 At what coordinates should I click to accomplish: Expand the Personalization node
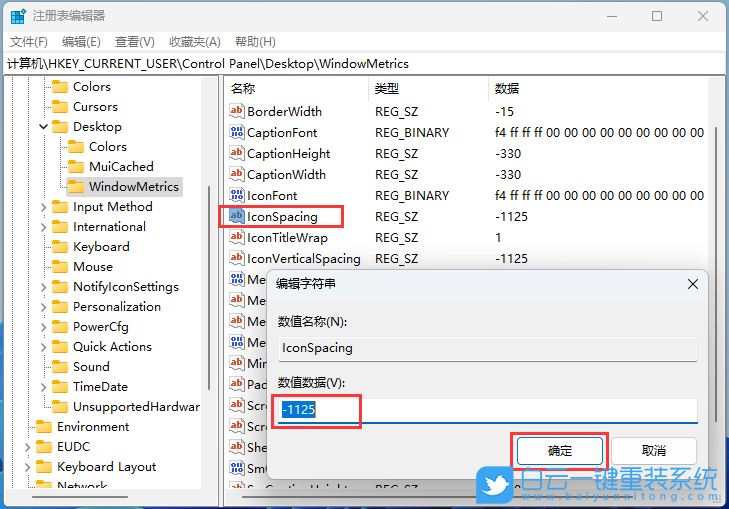click(43, 307)
